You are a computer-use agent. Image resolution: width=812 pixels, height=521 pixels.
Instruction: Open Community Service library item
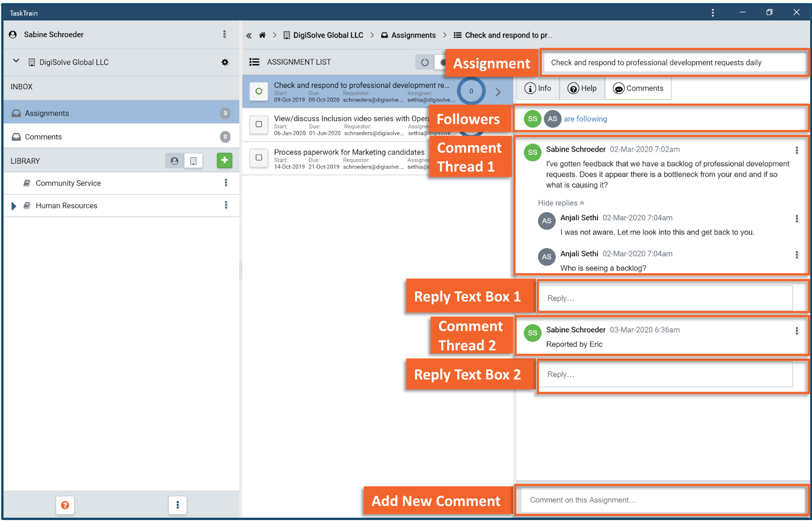pyautogui.click(x=68, y=183)
